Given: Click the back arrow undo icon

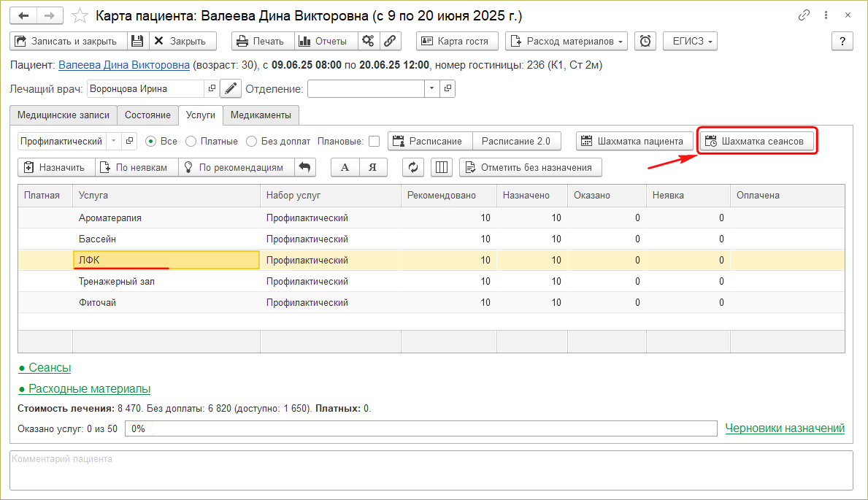Looking at the screenshot, I should (305, 167).
